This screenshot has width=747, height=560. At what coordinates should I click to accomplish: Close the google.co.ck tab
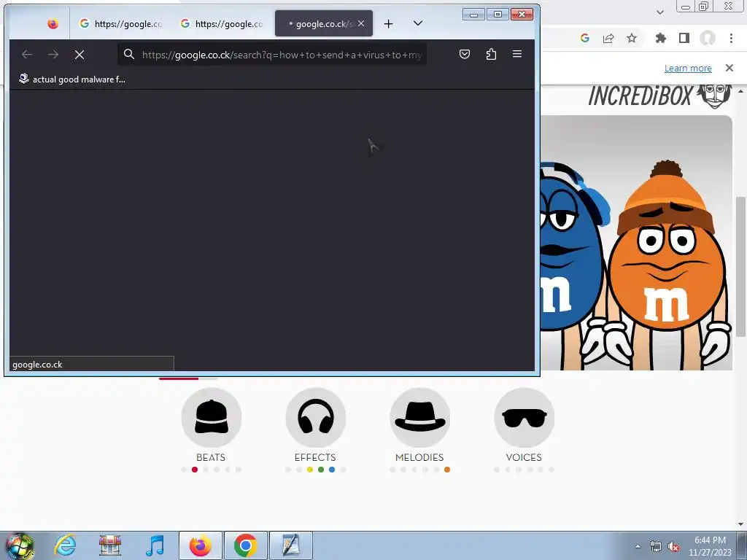[361, 23]
